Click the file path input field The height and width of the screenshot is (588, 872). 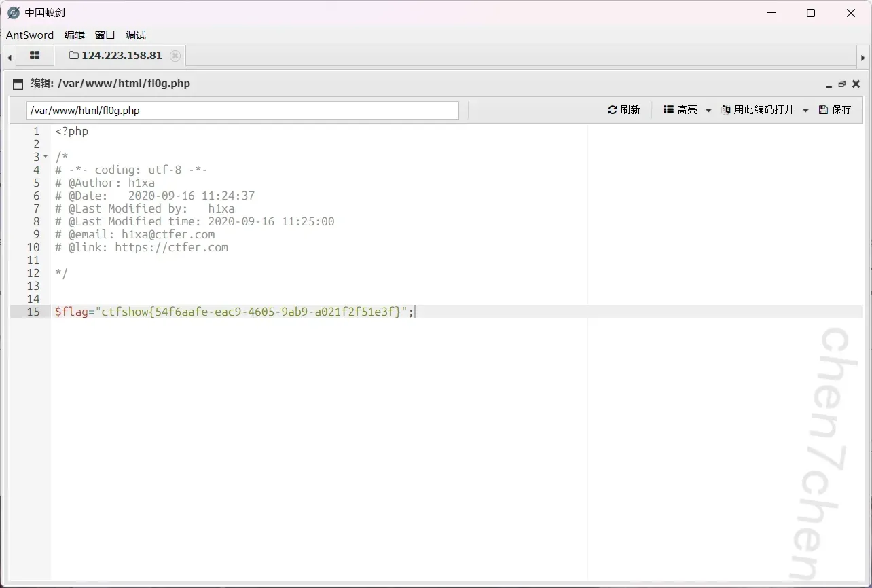(x=242, y=111)
